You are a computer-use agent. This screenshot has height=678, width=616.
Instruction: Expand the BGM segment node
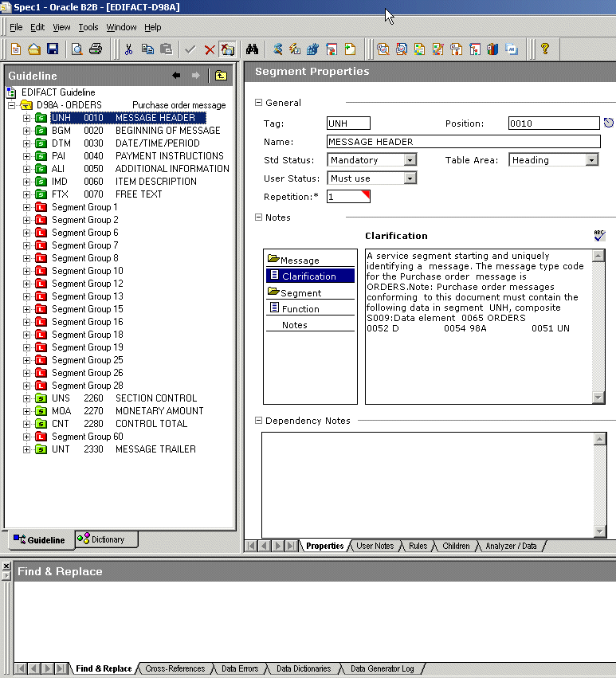coord(26,131)
